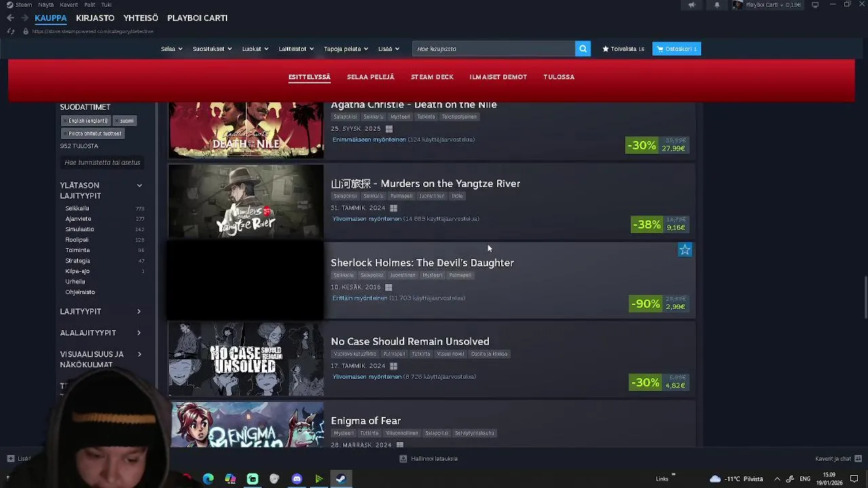Open the Luokat dropdown

(x=255, y=49)
